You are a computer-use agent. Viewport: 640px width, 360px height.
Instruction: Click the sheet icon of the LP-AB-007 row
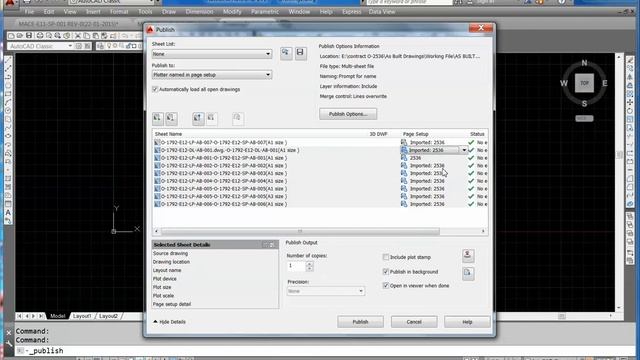[157, 142]
